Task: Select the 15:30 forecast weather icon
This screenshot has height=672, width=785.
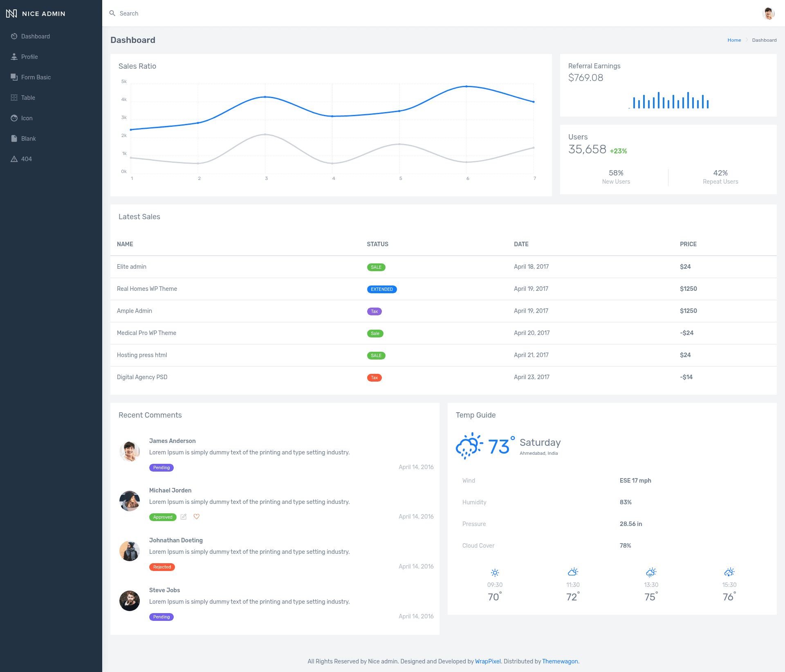Action: point(729,572)
